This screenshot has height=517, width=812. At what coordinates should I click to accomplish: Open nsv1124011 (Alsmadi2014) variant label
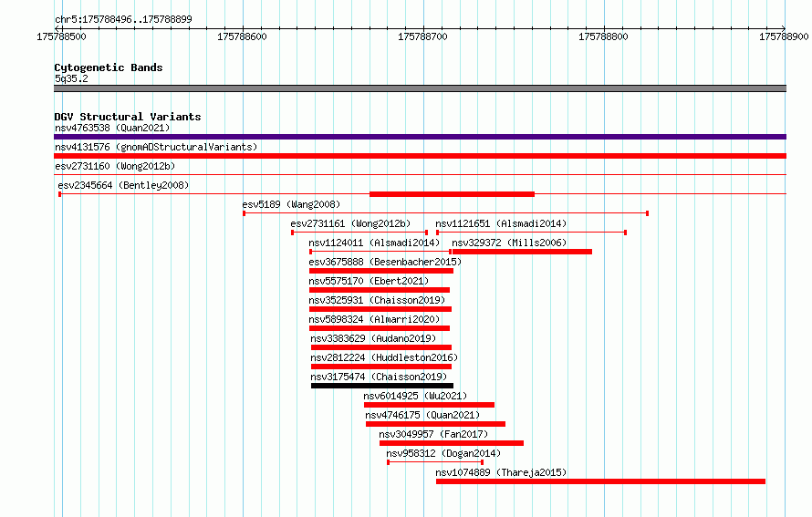click(374, 243)
